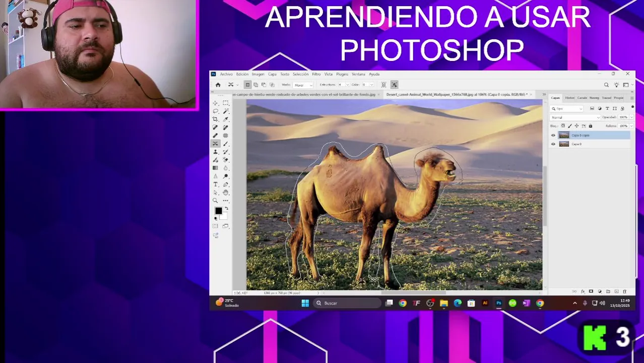Screen dimensions: 644x363
Task: Select the Magic Wand tool
Action: [226, 111]
